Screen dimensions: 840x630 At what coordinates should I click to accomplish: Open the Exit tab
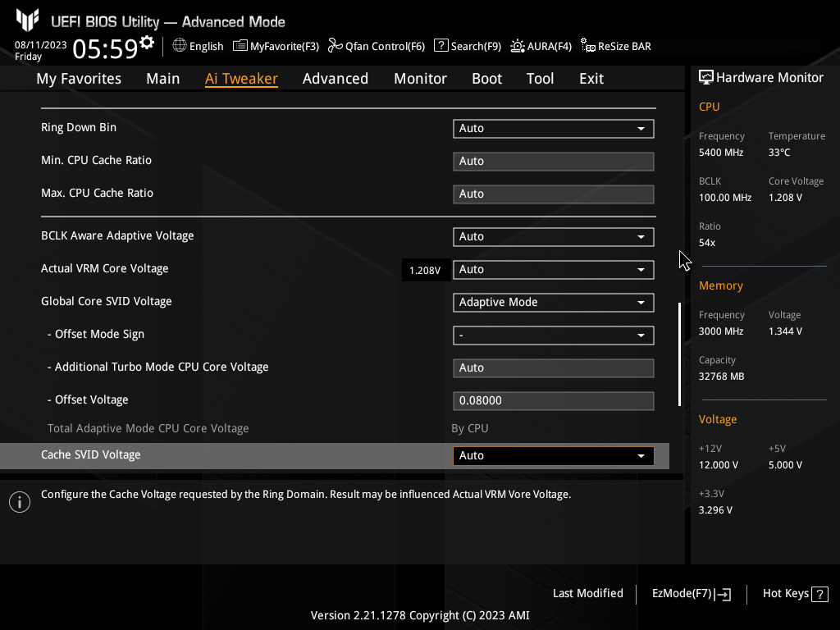591,79
